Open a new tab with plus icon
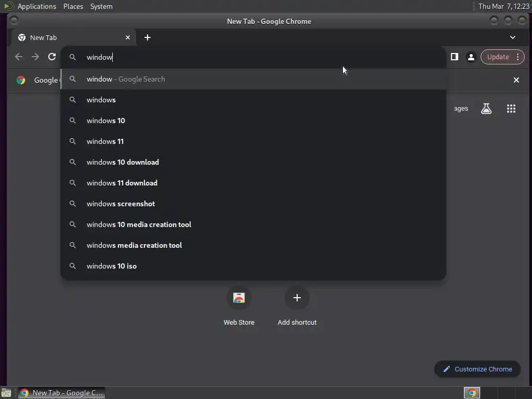The image size is (532, 399). pyautogui.click(x=147, y=37)
